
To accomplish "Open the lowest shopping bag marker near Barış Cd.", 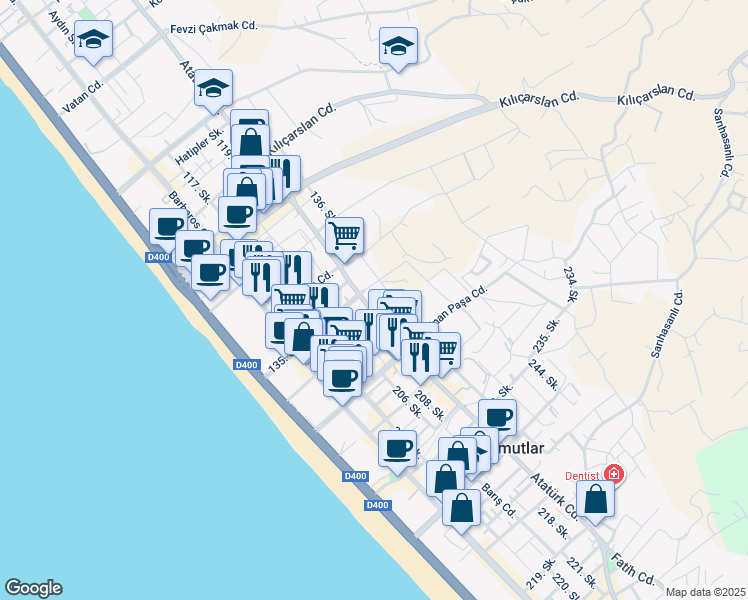I will (461, 508).
